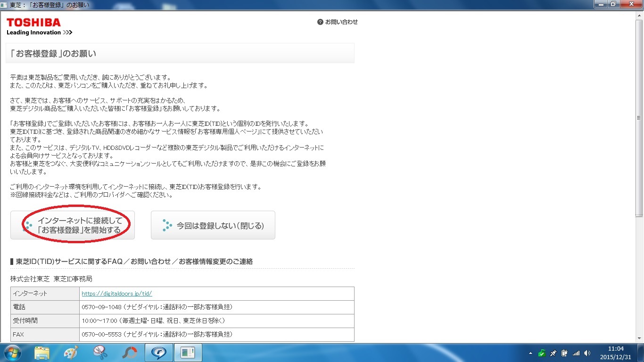Click the 0570-09-1048 phone number cell
The image size is (644, 362).
pos(217,307)
